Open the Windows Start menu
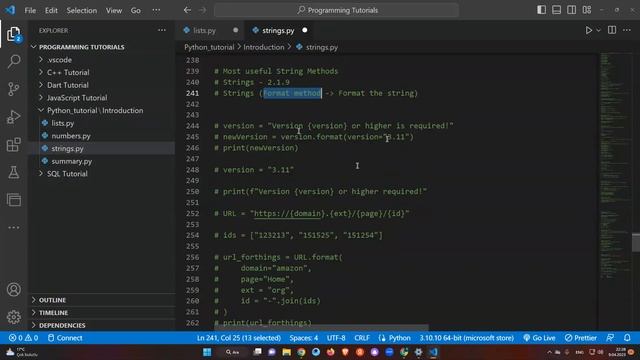 coord(207,352)
